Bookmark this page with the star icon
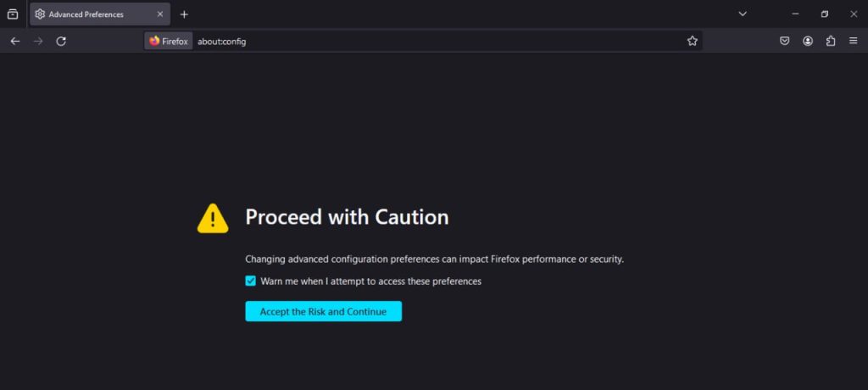Screen dimensions: 868x390 pos(693,41)
